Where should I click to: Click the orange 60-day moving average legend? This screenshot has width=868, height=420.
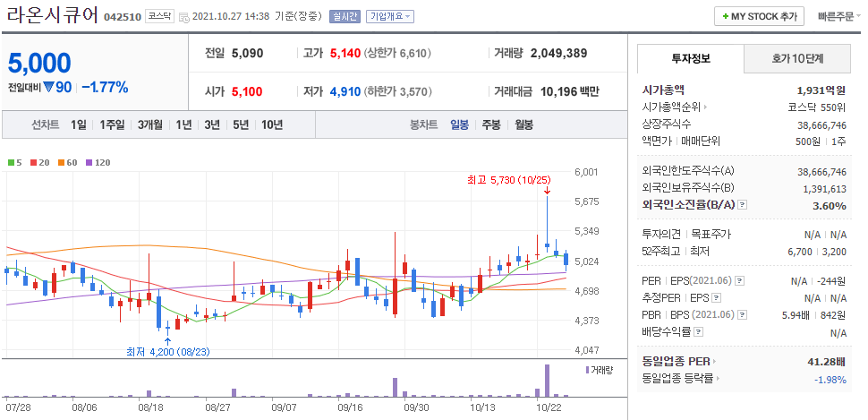tap(67, 163)
